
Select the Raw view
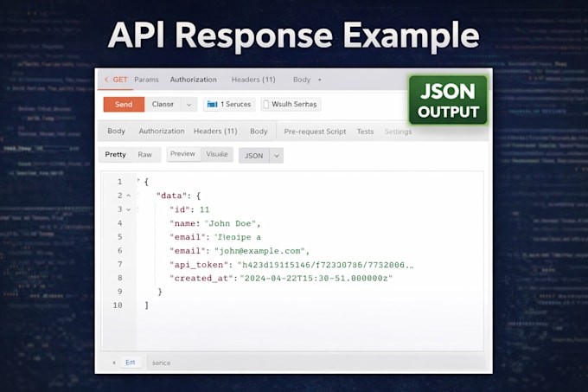click(x=144, y=155)
